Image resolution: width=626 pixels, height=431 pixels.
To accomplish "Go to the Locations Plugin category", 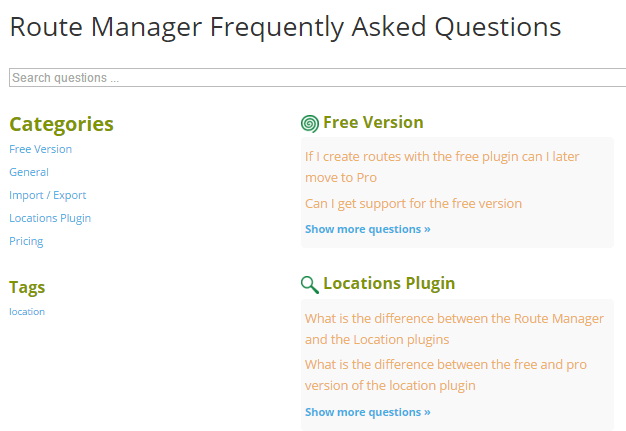I will [50, 218].
